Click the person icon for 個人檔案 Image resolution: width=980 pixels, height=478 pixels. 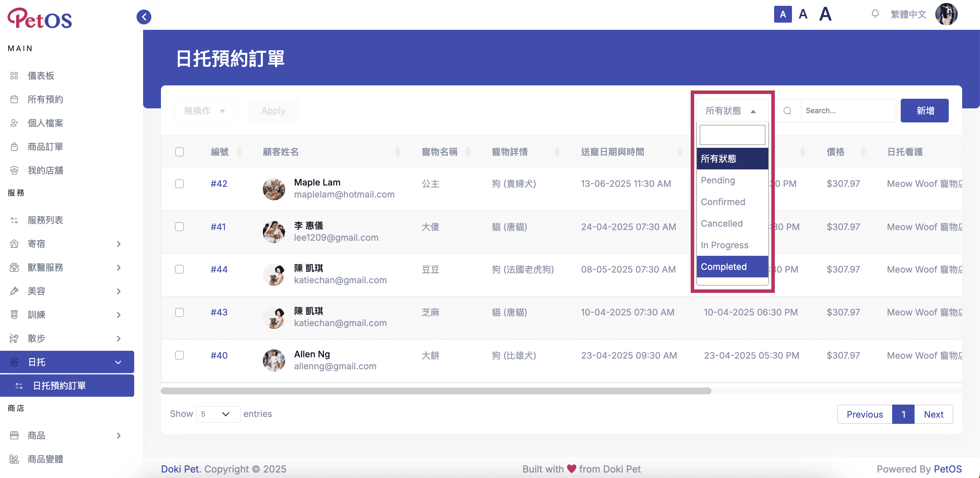14,123
